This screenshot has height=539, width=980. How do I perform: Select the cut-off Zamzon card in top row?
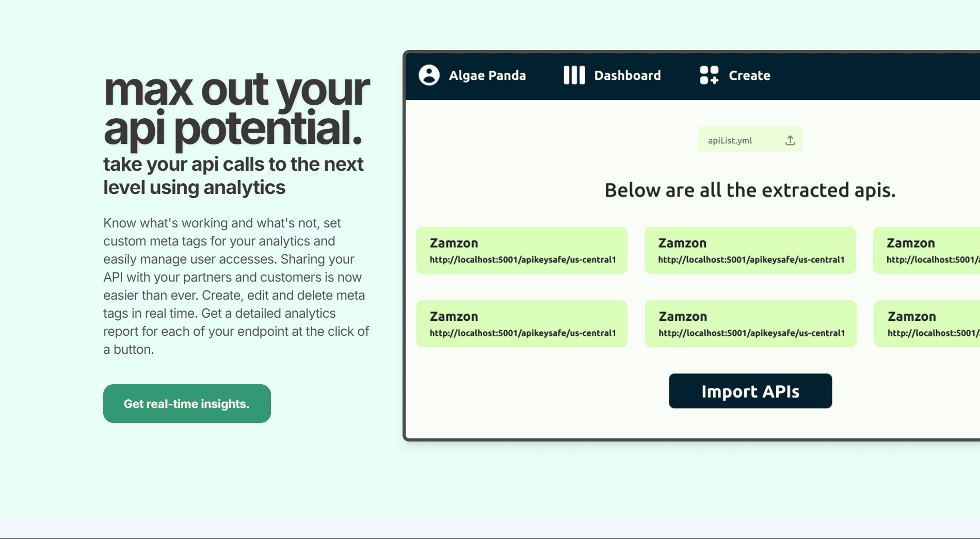[926, 250]
